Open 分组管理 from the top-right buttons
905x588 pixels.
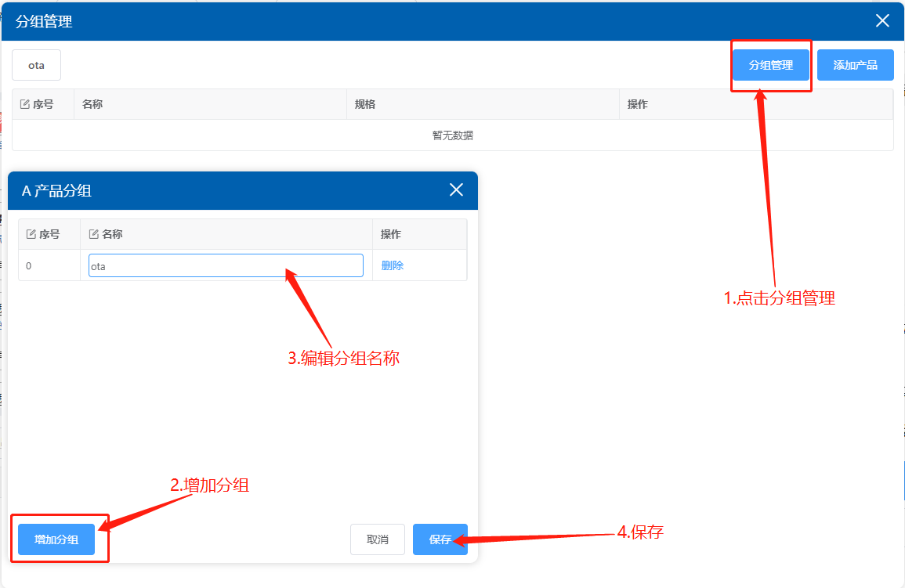[771, 66]
